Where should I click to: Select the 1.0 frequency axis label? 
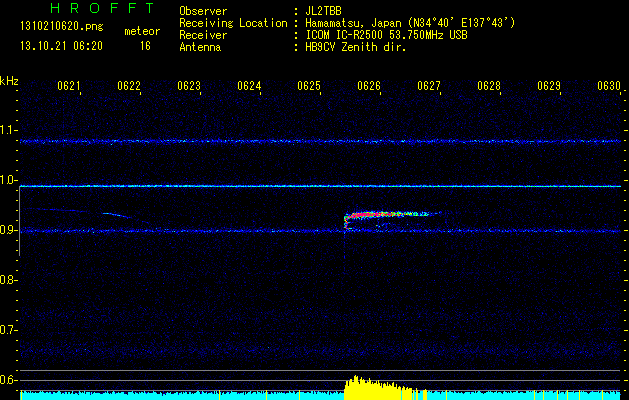tap(9, 180)
